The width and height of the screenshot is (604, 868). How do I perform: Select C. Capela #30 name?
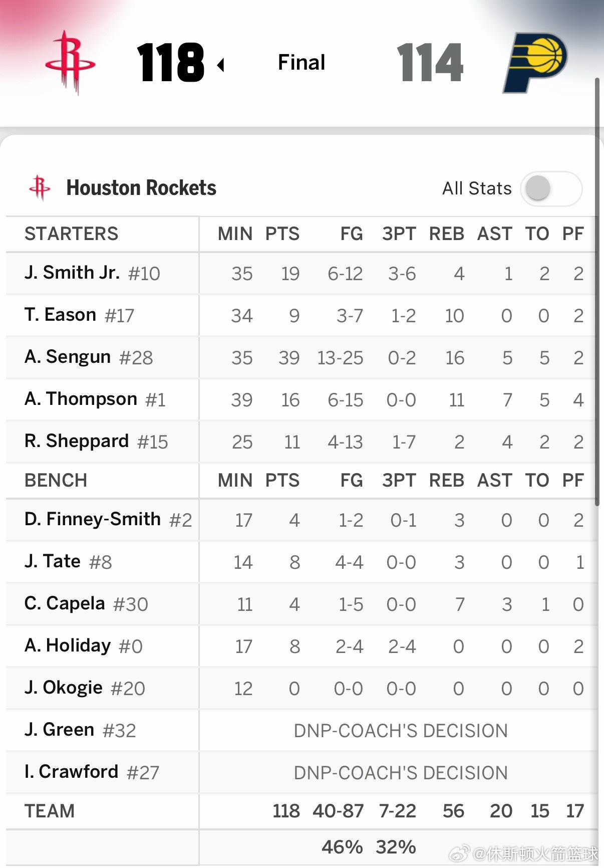coord(86,604)
